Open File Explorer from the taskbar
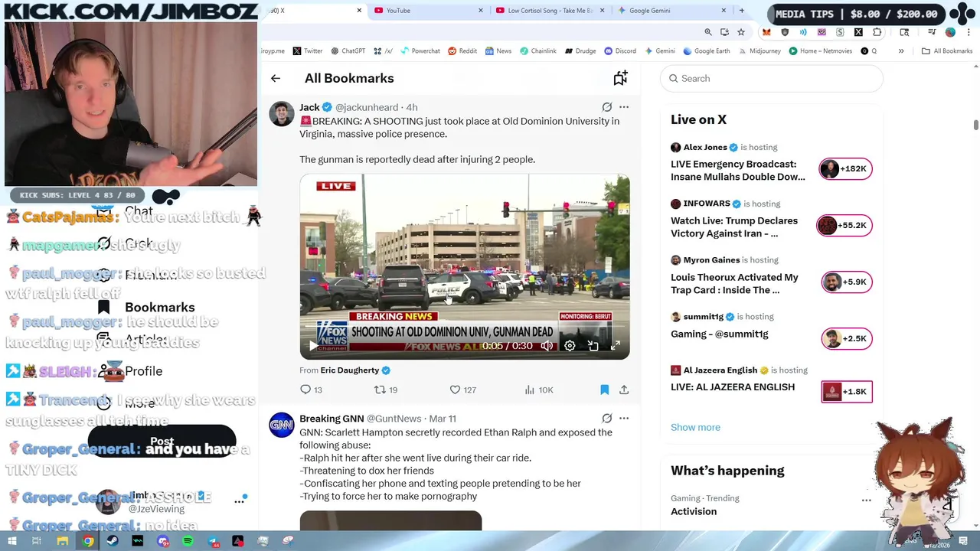Viewport: 980px width, 551px height. tap(63, 541)
